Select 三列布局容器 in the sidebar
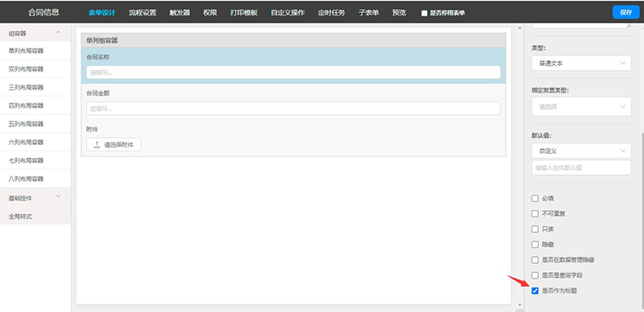Viewport: 644px width, 312px height. [x=35, y=87]
